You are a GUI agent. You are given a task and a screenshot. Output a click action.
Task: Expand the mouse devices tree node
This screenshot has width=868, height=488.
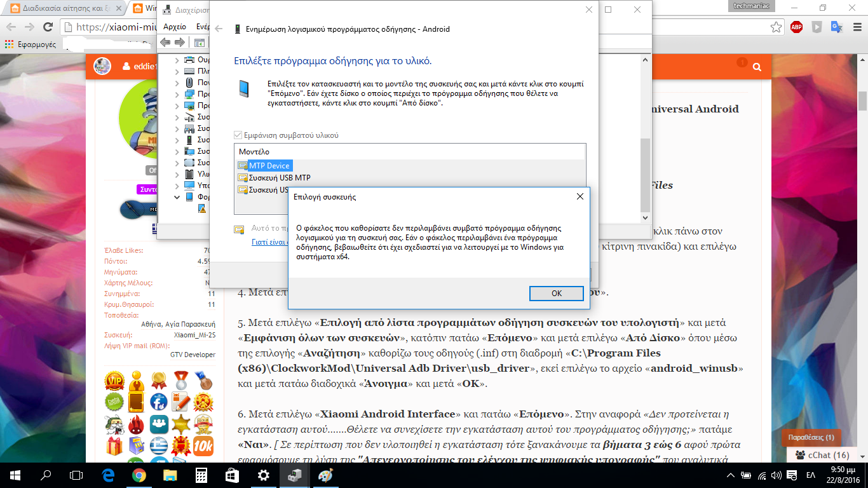coord(177,83)
